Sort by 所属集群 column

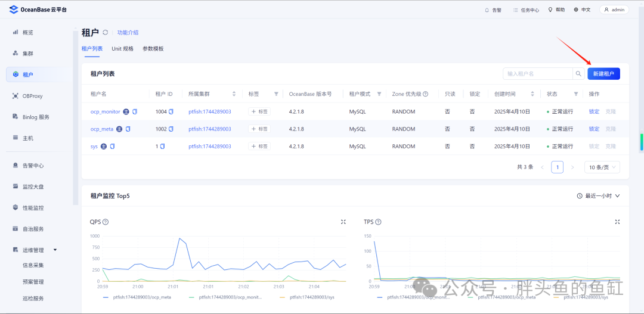[x=234, y=94]
